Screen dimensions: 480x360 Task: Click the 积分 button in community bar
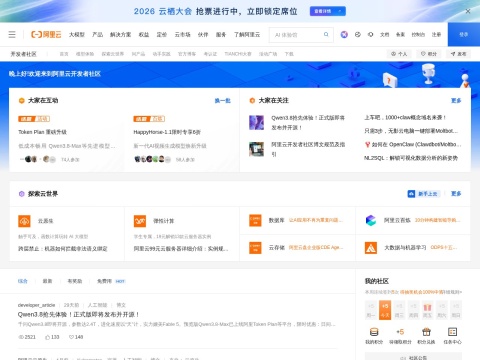[429, 54]
